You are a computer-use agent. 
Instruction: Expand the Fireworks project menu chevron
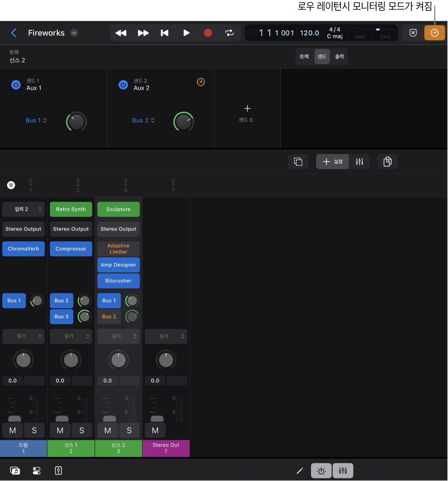(74, 33)
